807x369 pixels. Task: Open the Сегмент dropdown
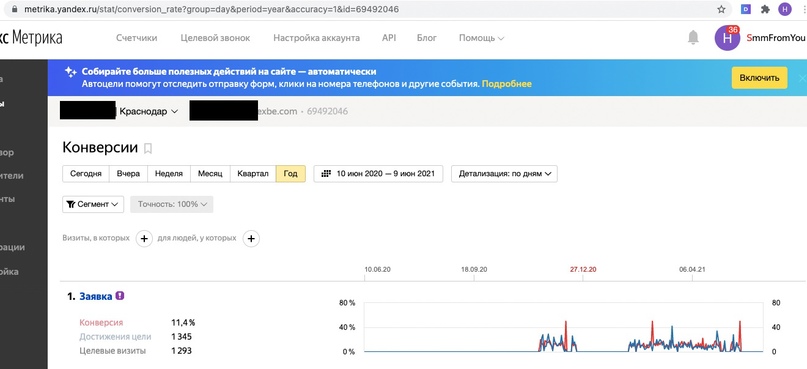pyautogui.click(x=93, y=204)
